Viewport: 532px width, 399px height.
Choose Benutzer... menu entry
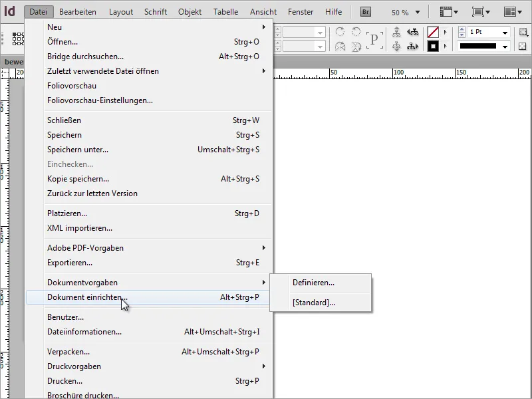(148, 317)
